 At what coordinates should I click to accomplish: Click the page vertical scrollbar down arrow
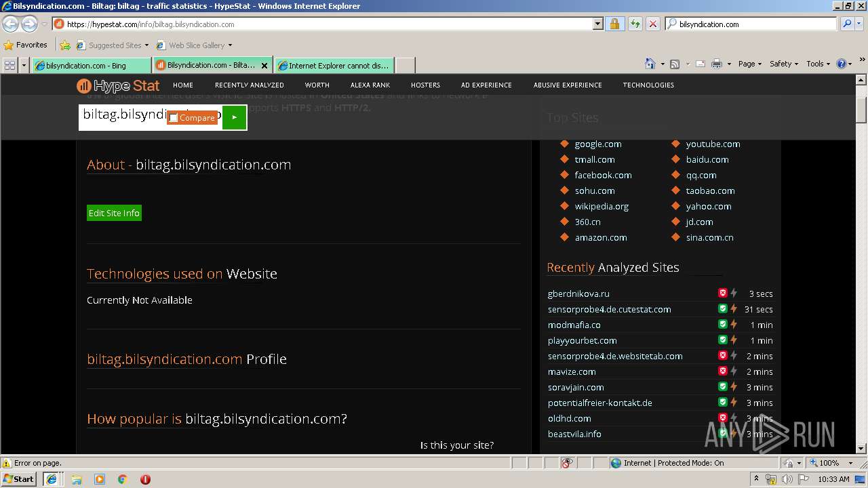pyautogui.click(x=861, y=448)
